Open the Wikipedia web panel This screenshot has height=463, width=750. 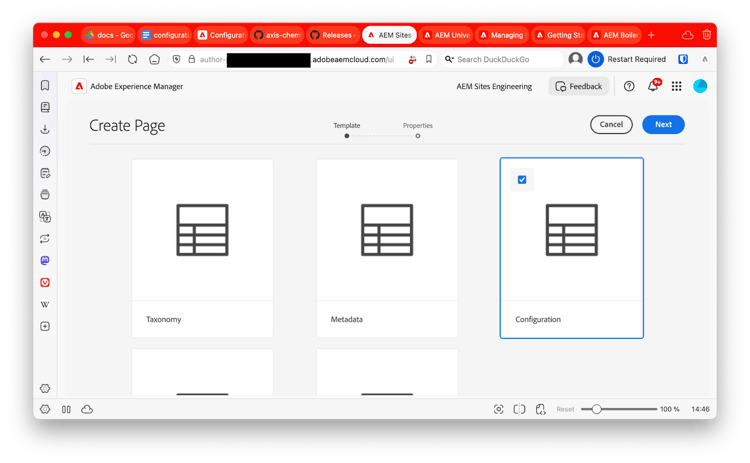point(45,304)
